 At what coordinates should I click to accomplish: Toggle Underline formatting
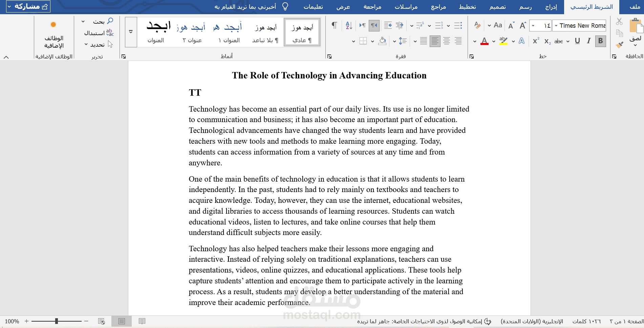tap(577, 41)
